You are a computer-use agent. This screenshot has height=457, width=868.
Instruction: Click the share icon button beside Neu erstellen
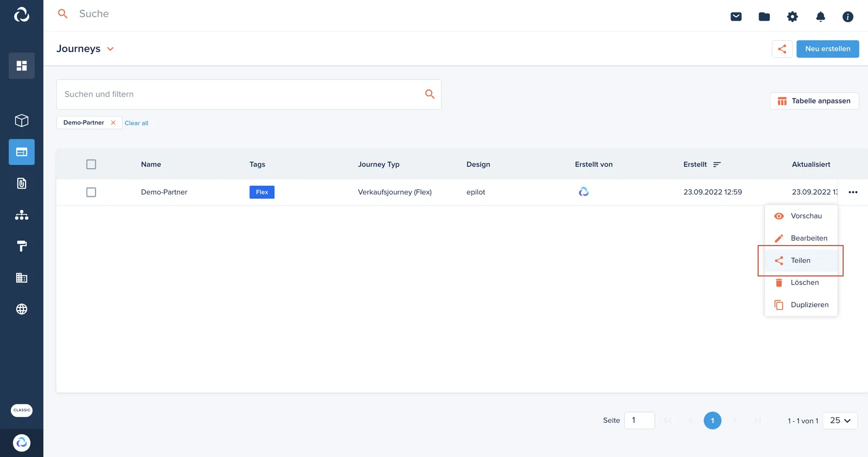tap(782, 49)
